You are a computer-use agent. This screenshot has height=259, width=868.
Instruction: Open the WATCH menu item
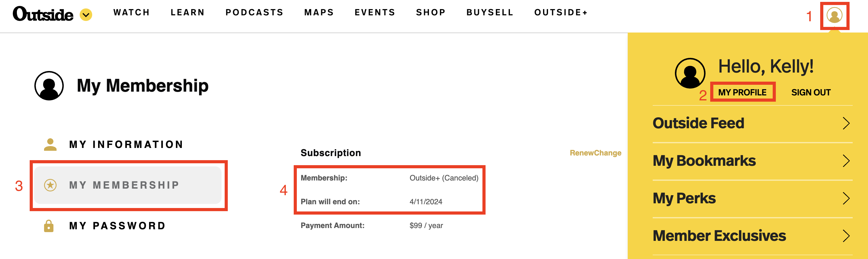(x=132, y=13)
